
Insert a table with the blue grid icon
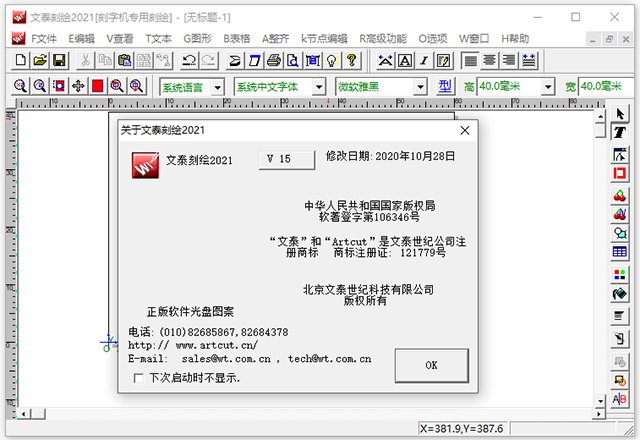coord(620,252)
